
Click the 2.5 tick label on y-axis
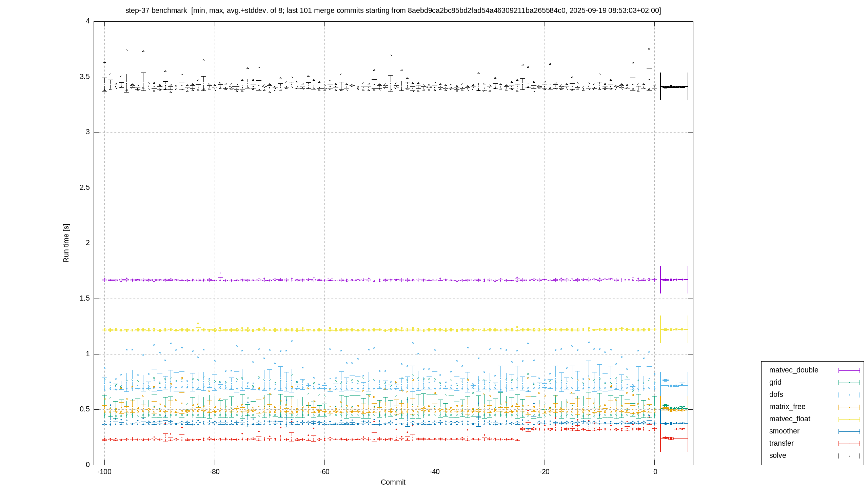(x=85, y=187)
